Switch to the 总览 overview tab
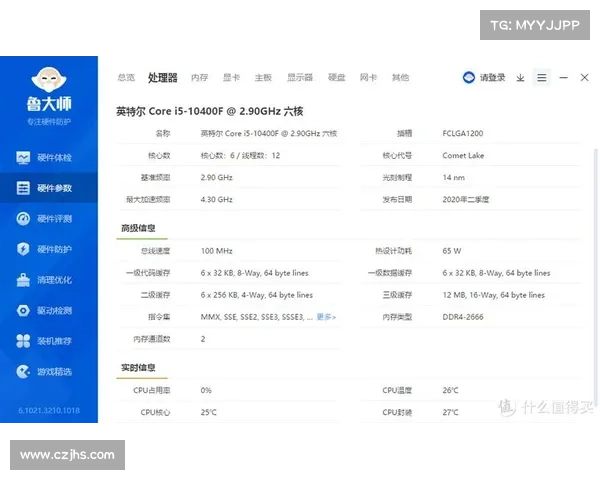 click(126, 78)
